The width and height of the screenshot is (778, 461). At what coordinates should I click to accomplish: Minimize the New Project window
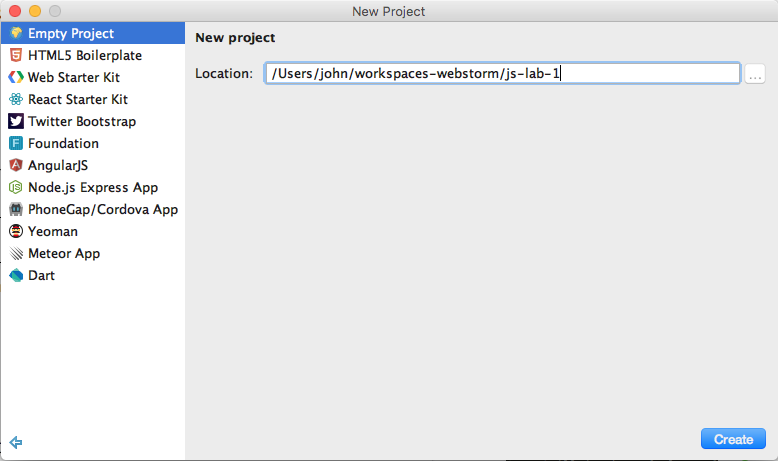(x=34, y=11)
